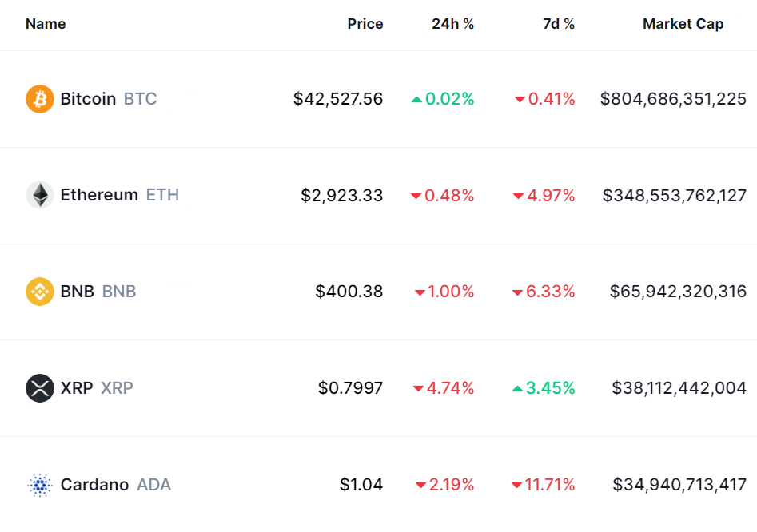This screenshot has height=532, width=757.
Task: Sort by the Price column header
Action: (365, 24)
